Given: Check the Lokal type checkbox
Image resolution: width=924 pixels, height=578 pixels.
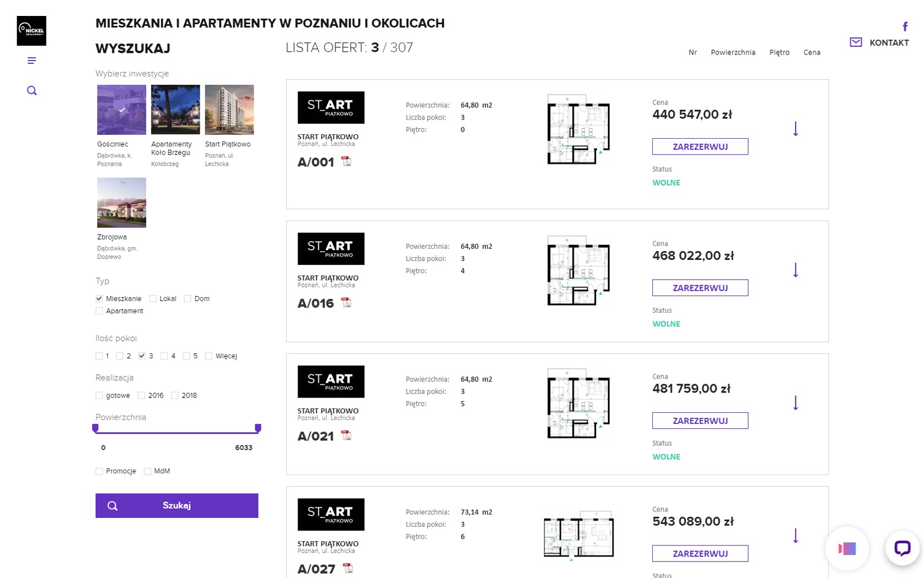Looking at the screenshot, I should [x=153, y=299].
